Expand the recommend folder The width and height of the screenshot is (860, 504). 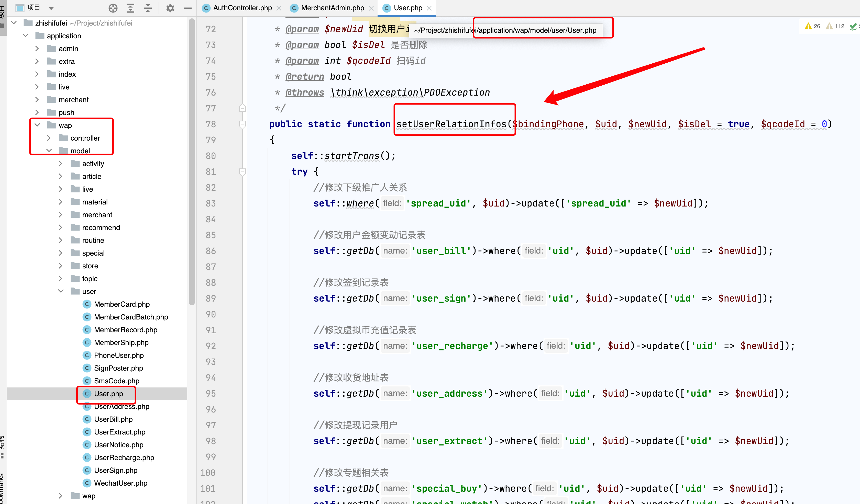click(x=61, y=227)
